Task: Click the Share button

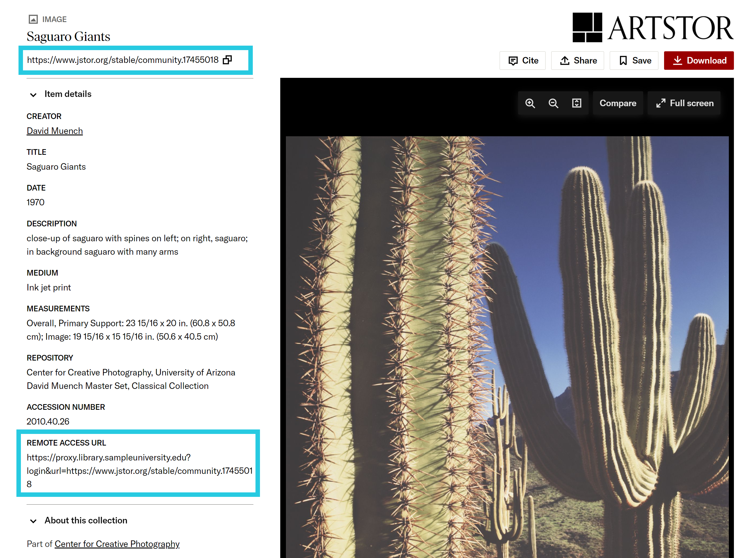Action: coord(578,61)
